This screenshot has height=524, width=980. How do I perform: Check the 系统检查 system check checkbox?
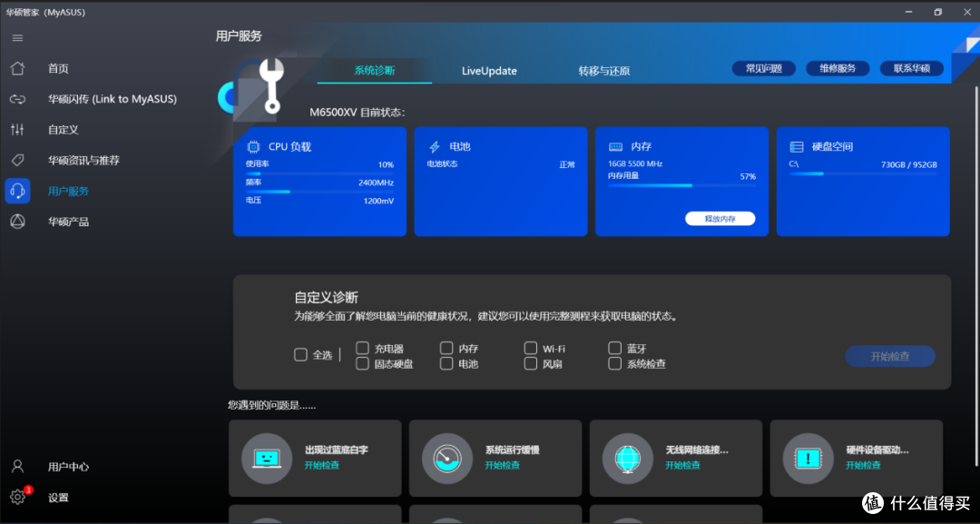[615, 363]
